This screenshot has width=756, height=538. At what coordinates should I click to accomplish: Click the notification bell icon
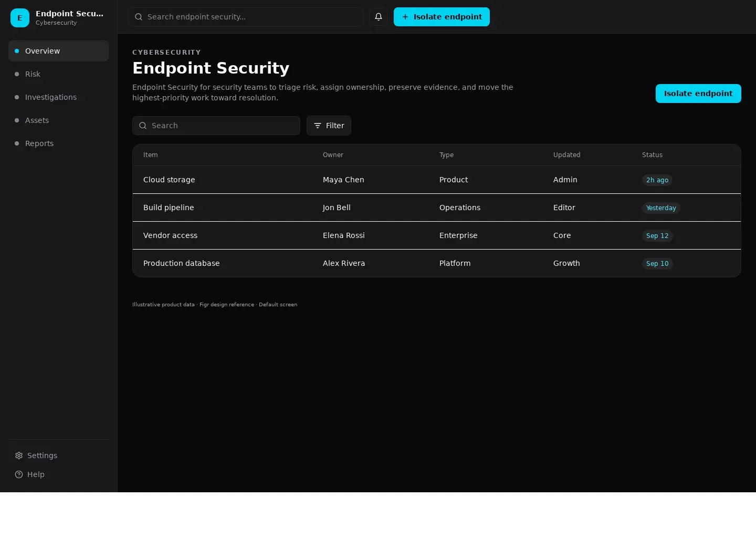[379, 17]
